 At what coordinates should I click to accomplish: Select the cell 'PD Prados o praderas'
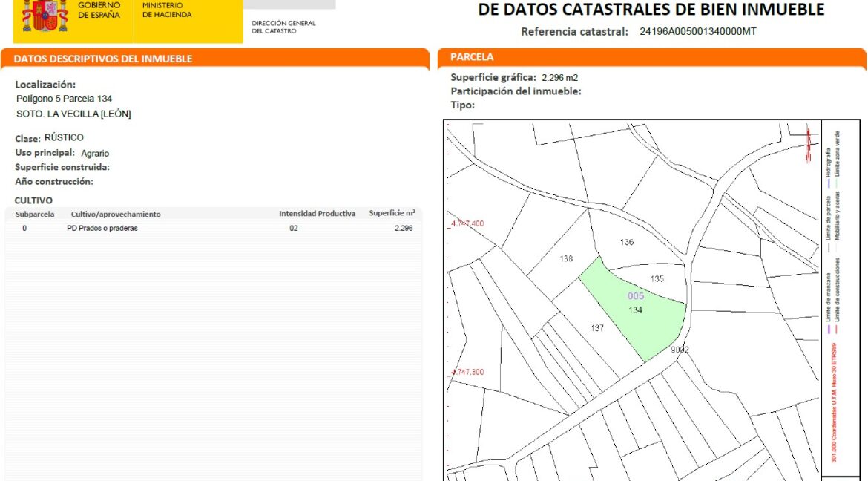pos(102,229)
